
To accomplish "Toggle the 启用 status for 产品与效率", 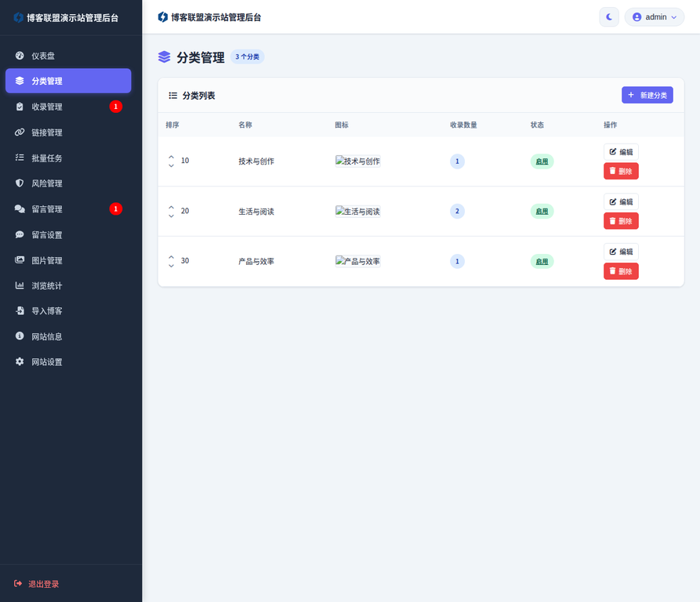I will (x=542, y=262).
